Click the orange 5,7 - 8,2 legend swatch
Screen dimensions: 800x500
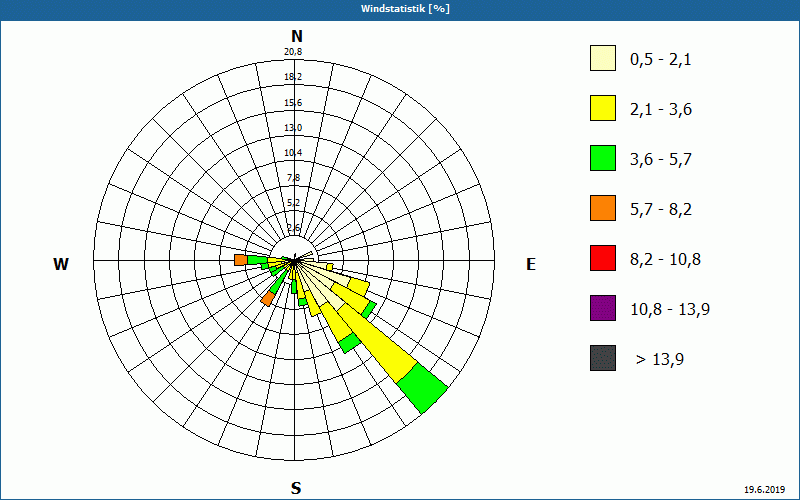[x=603, y=208]
